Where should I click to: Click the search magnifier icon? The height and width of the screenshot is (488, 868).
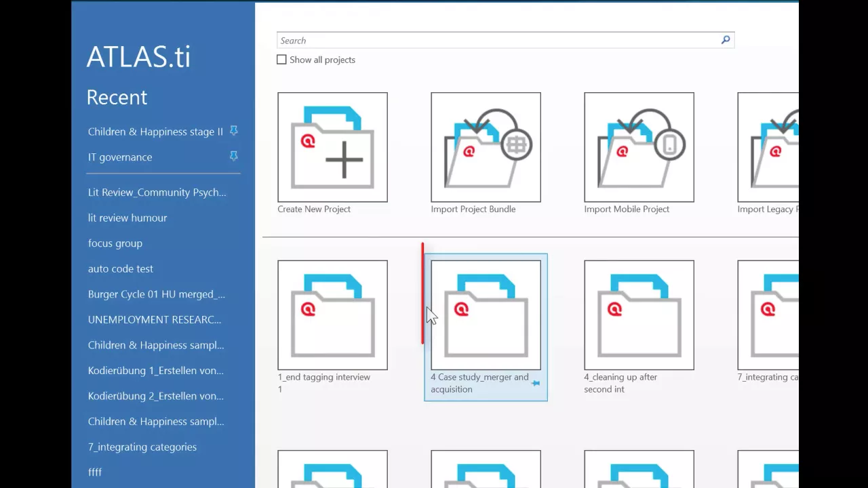[x=726, y=40]
